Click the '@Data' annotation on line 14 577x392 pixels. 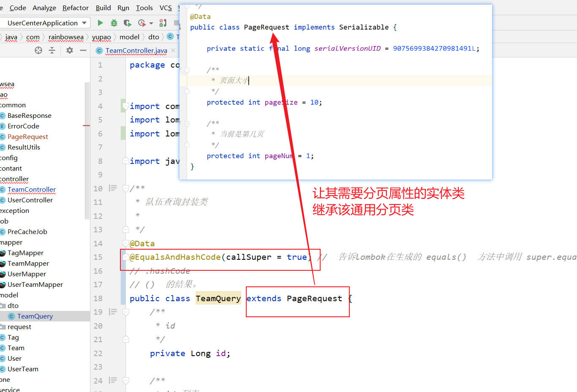[x=142, y=244]
